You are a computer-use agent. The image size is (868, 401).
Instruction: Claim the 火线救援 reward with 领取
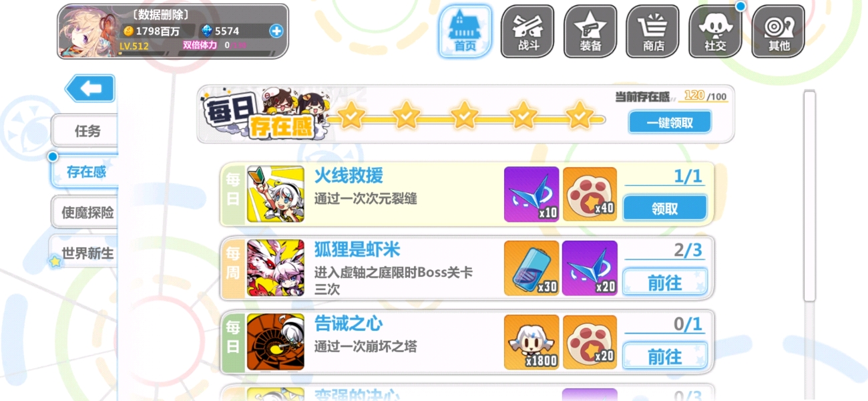[x=664, y=208]
